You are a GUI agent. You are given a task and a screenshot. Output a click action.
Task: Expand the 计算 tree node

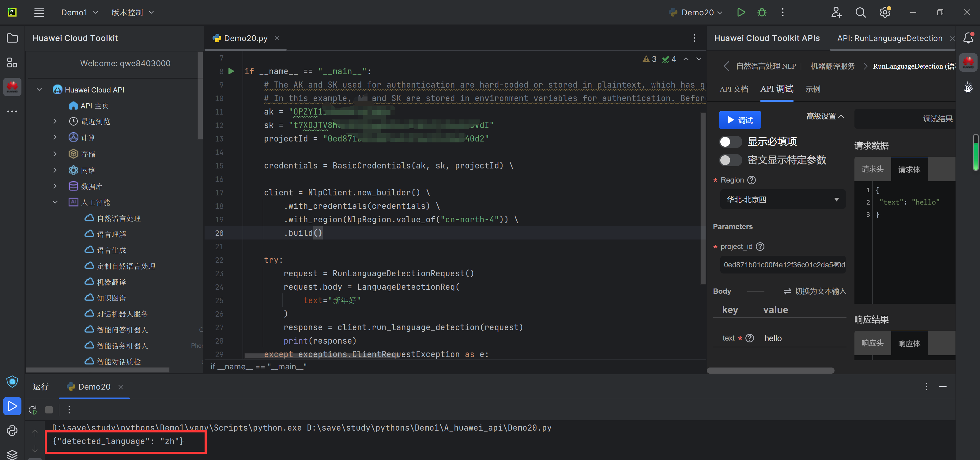[55, 137]
